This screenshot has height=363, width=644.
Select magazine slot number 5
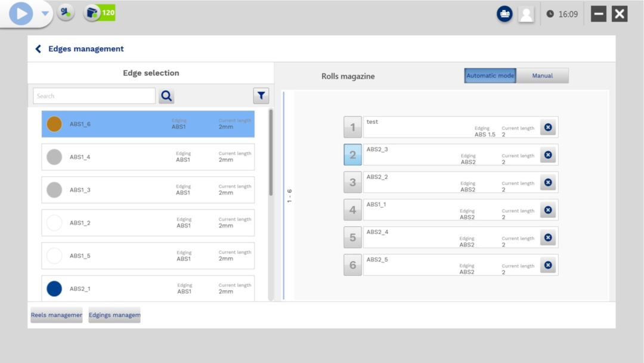tap(352, 238)
